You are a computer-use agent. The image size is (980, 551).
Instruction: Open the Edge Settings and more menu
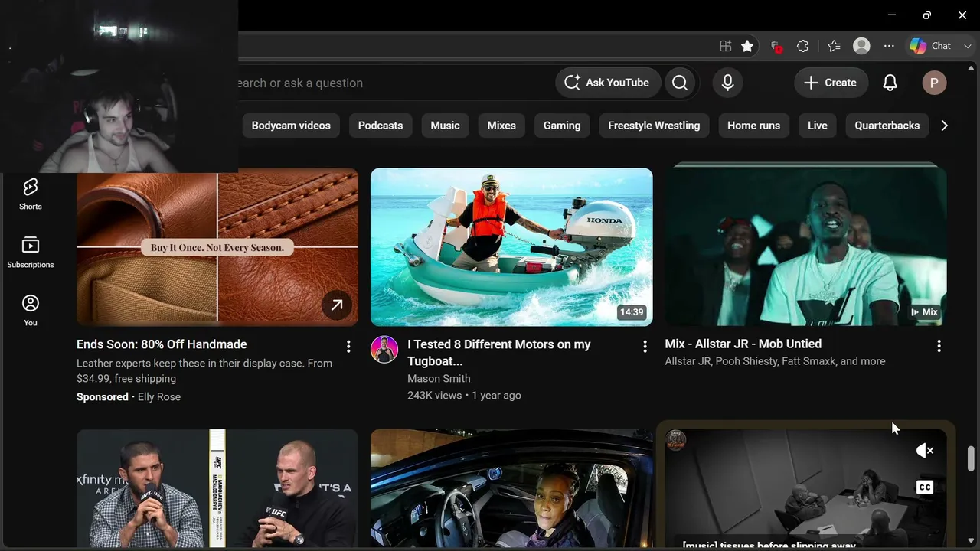click(x=889, y=46)
